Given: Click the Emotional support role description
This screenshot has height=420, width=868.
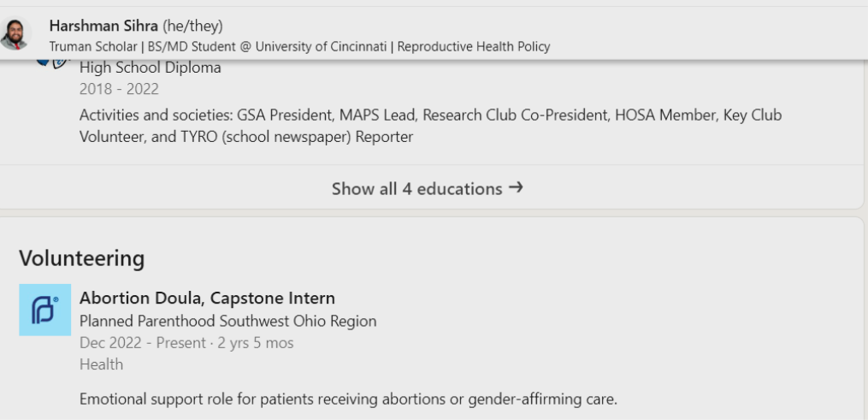Looking at the screenshot, I should (348, 399).
